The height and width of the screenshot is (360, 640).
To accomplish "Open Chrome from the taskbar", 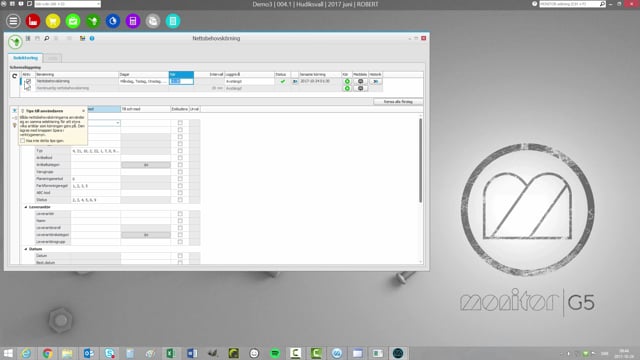I will tap(47, 353).
